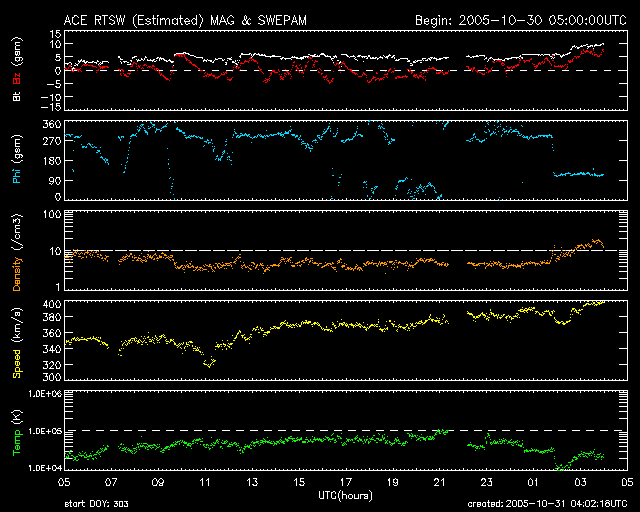Click the '180' tick on Phi axis
Screen dimensions: 640x512
pos(52,161)
